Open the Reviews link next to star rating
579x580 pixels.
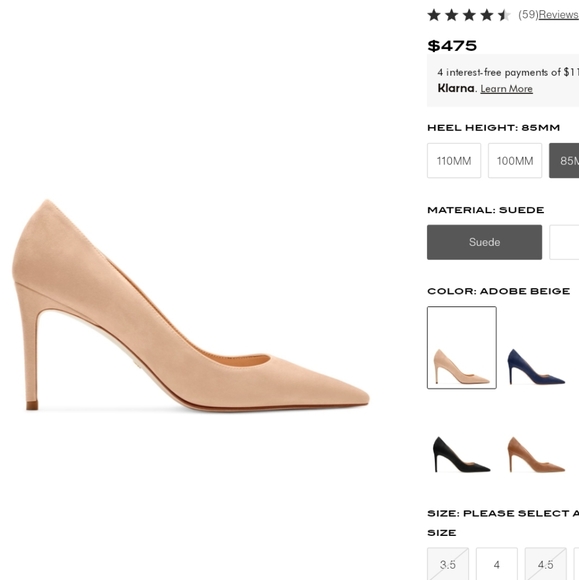click(559, 15)
